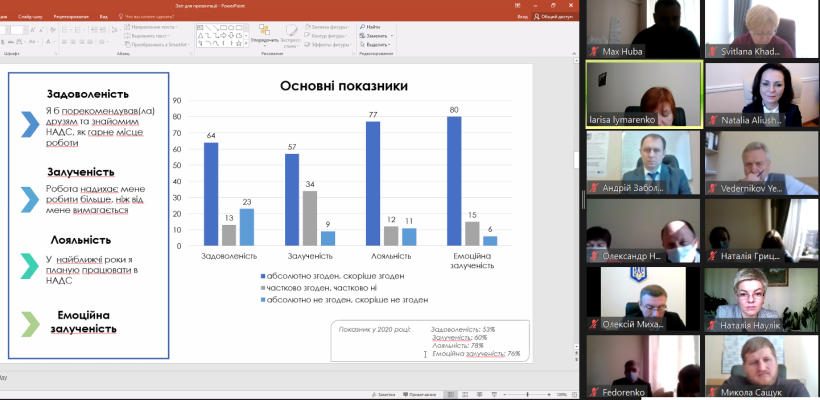Select the star shape in gallery
820x400 pixels.
[238, 43]
